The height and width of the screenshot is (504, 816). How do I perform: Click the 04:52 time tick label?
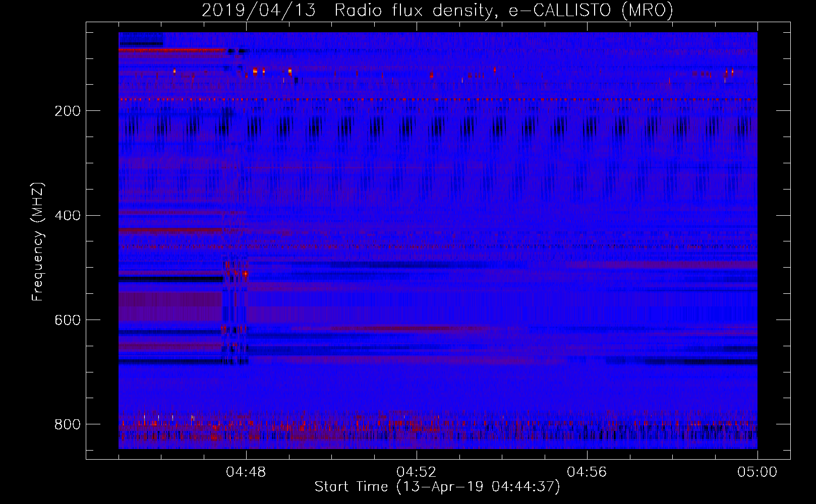pyautogui.click(x=417, y=472)
